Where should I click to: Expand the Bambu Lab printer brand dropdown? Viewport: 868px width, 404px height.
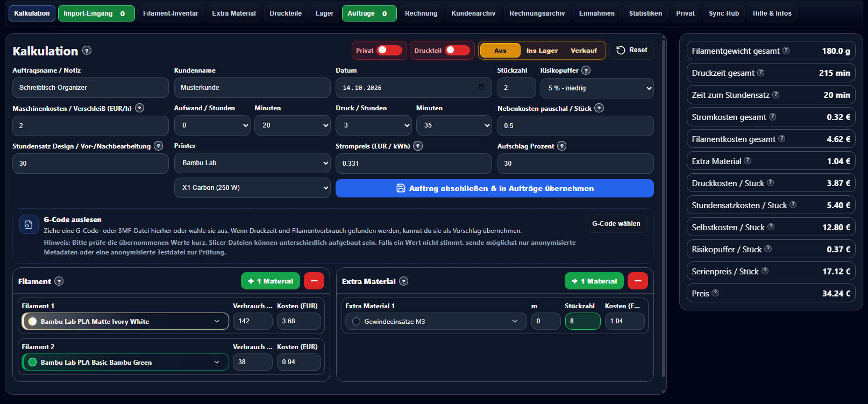tap(252, 163)
